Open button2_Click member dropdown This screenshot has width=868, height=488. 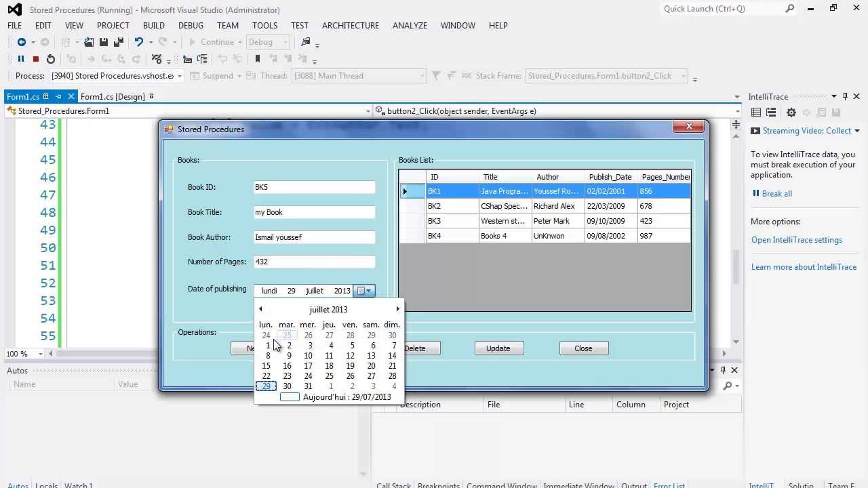tap(737, 111)
